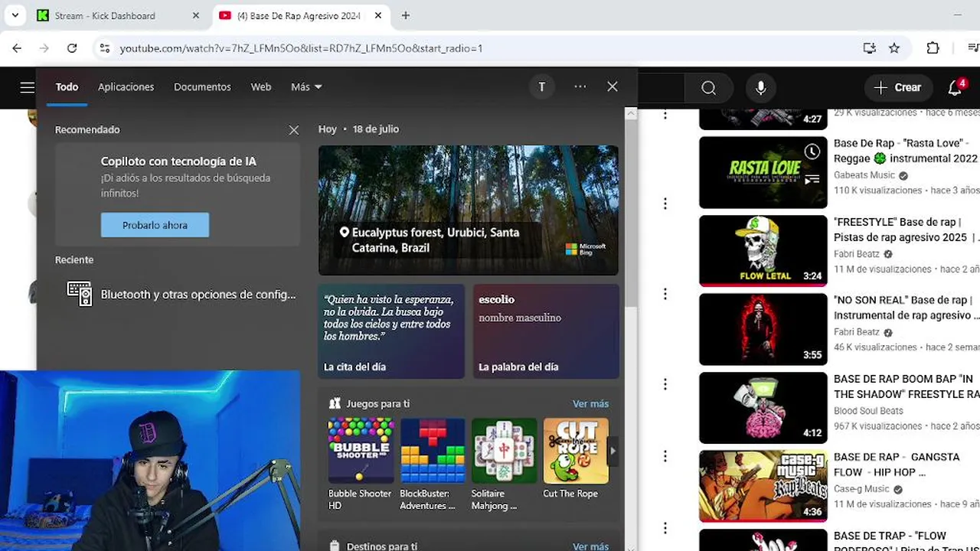Open Rasta Love video thumbnail
980x551 pixels.
(763, 172)
